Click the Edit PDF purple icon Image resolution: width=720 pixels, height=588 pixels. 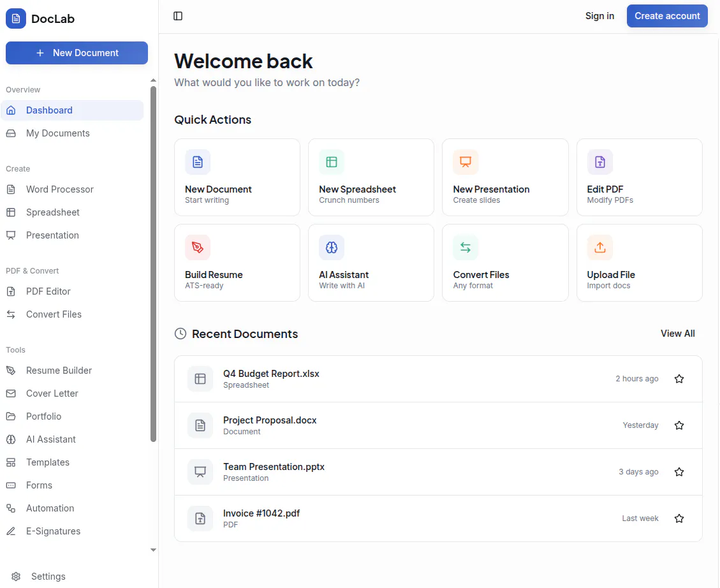tap(599, 162)
